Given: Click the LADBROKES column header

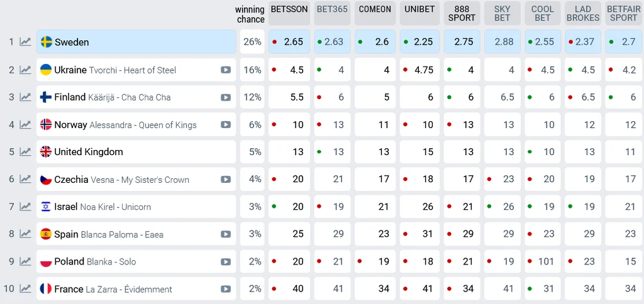Looking at the screenshot, I should [x=582, y=13].
